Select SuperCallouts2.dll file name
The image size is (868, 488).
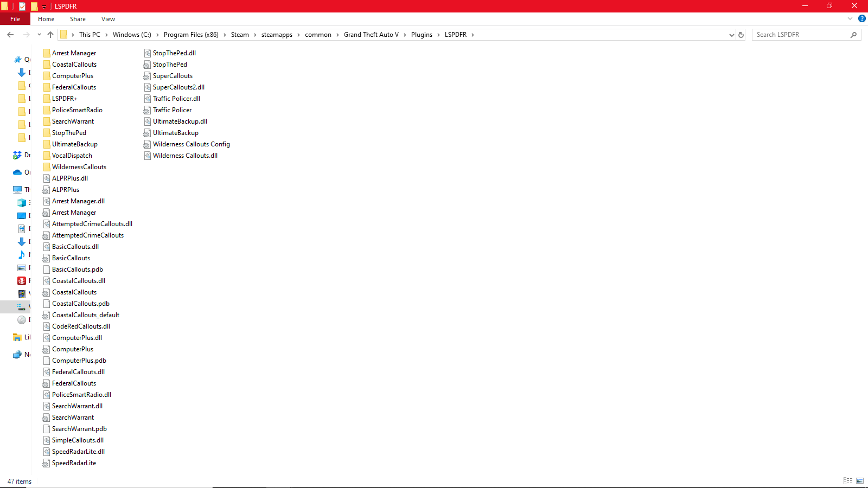[178, 87]
